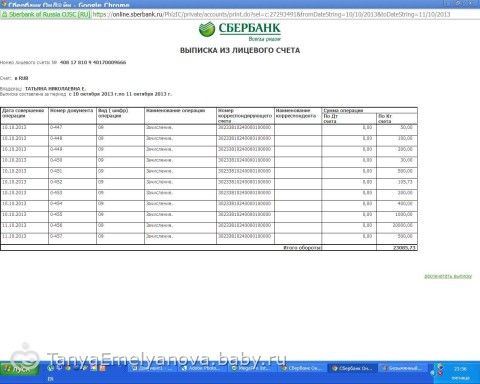
Task: Click the EN language indicator on taskbar
Action: click(51, 379)
